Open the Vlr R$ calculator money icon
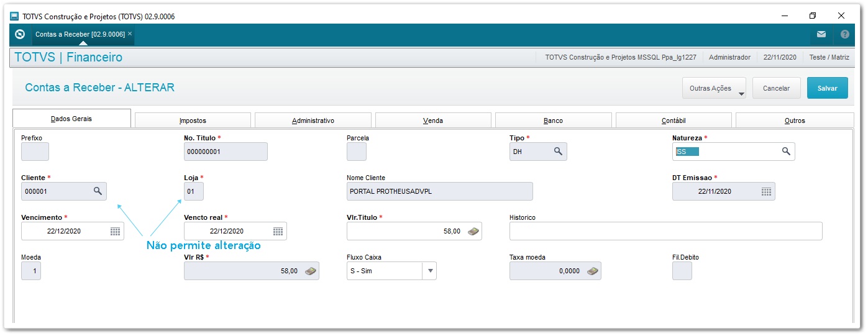Image resolution: width=868 pixels, height=336 pixels. (311, 271)
